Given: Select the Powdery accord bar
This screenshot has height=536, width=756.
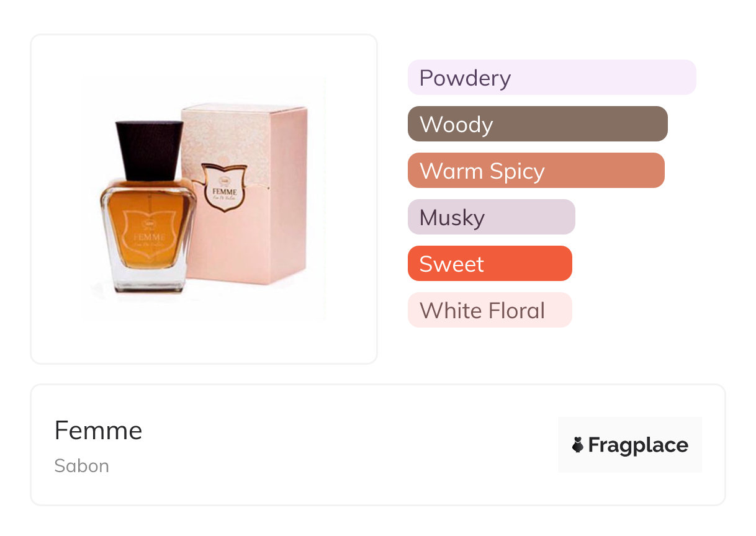Looking at the screenshot, I should click(551, 78).
